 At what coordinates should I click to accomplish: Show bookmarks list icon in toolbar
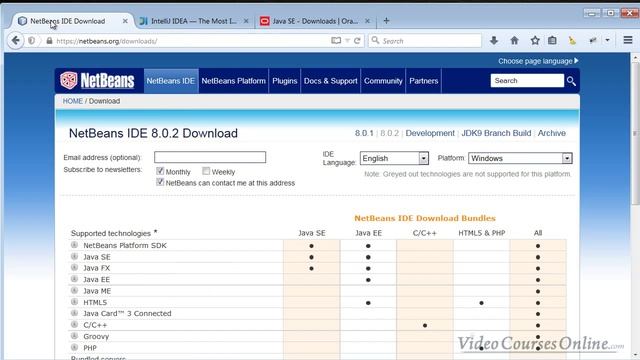(552, 40)
